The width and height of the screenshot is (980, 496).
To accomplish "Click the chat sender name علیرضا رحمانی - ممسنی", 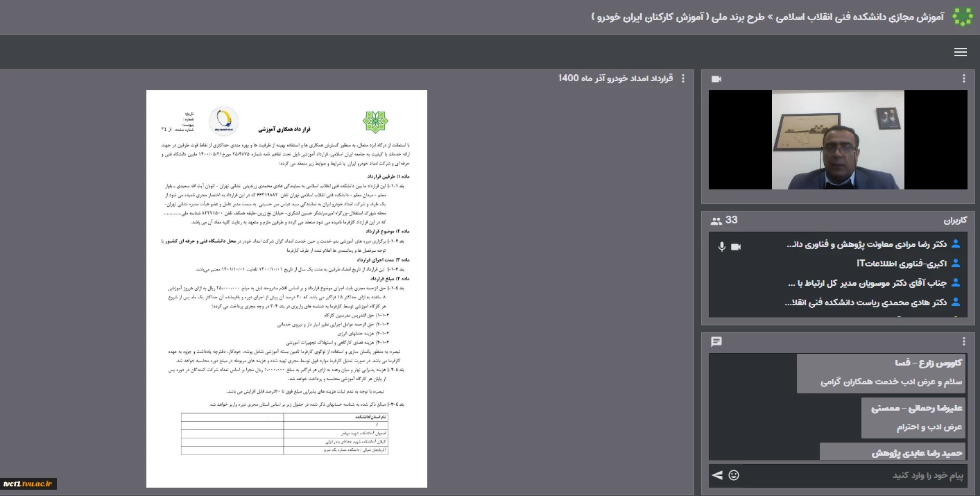I will [917, 408].
